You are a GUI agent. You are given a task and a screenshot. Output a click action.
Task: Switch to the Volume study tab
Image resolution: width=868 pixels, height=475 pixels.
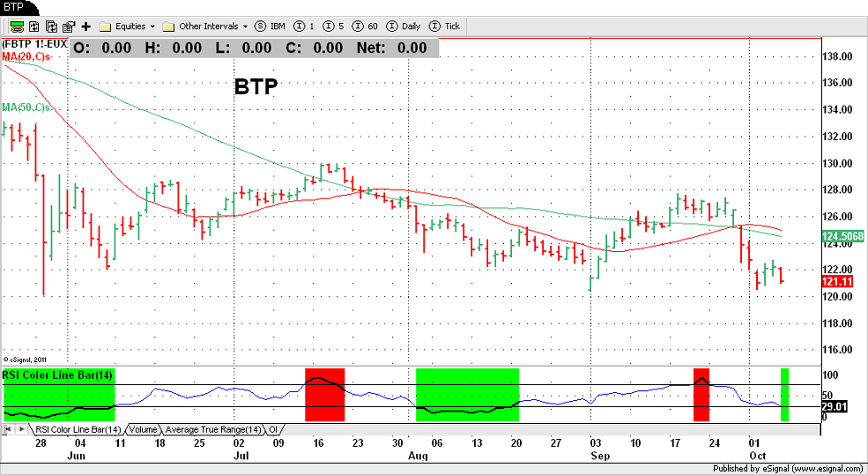(143, 429)
